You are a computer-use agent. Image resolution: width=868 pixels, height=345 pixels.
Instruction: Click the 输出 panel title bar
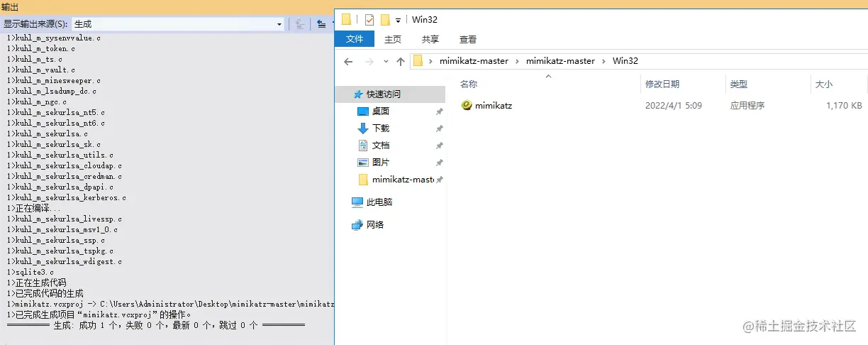167,6
